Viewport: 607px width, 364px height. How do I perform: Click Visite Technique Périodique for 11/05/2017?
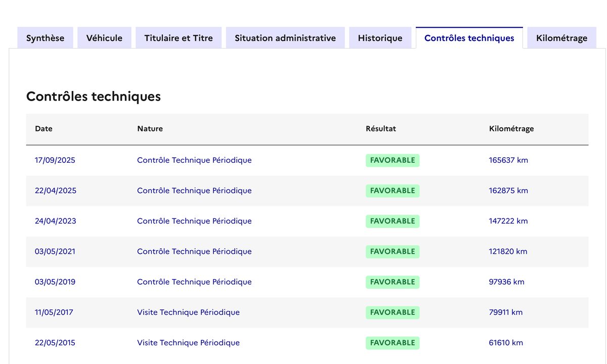188,312
